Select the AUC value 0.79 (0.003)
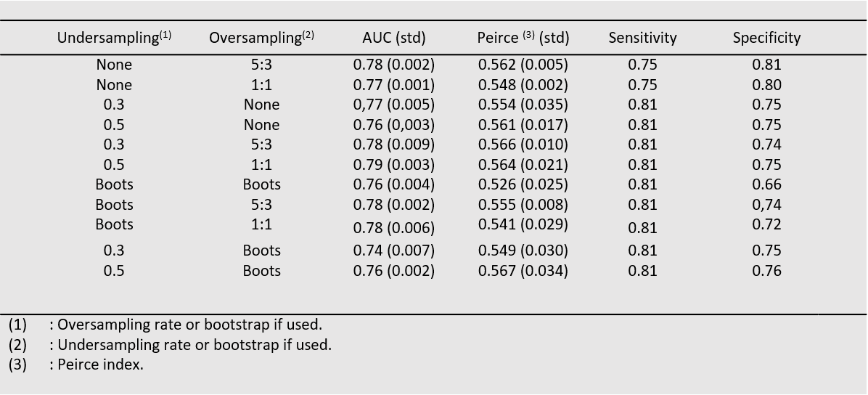Screen dimensions: 868x395 [393, 165]
